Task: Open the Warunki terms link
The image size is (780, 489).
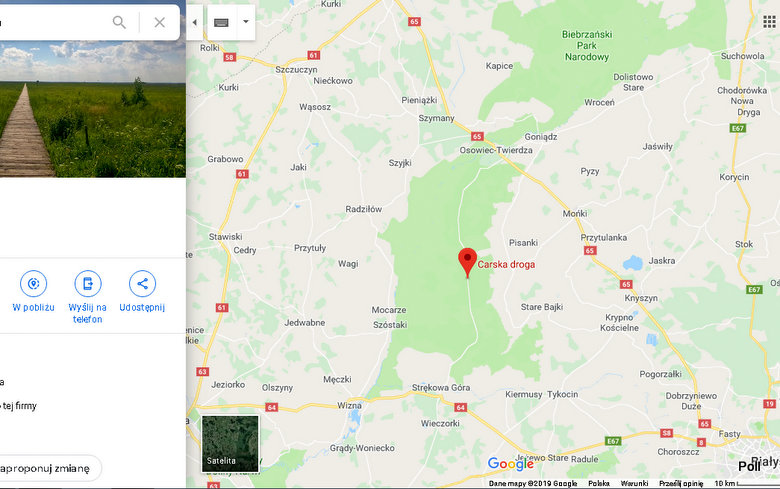Action: point(634,484)
